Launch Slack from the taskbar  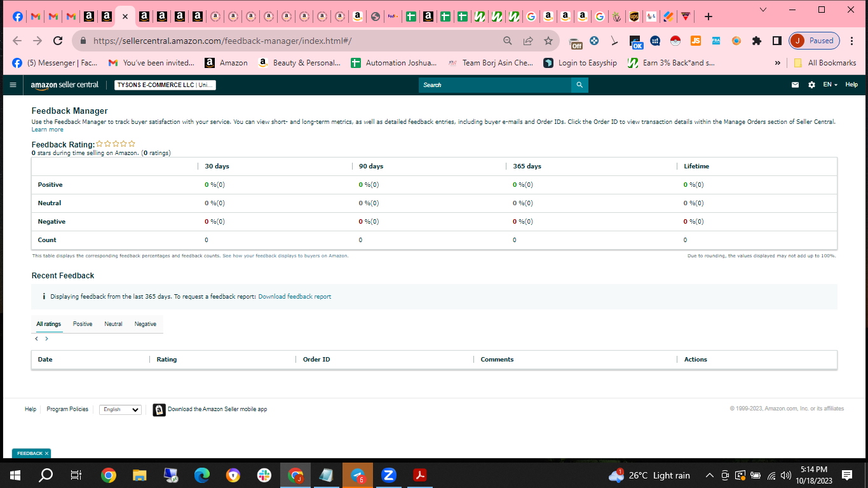coord(264,475)
